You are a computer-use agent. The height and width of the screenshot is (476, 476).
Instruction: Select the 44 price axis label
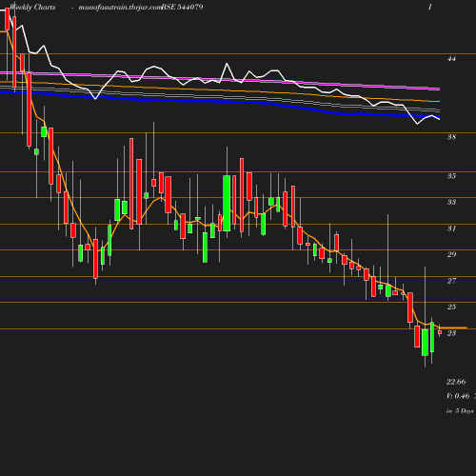point(451,58)
